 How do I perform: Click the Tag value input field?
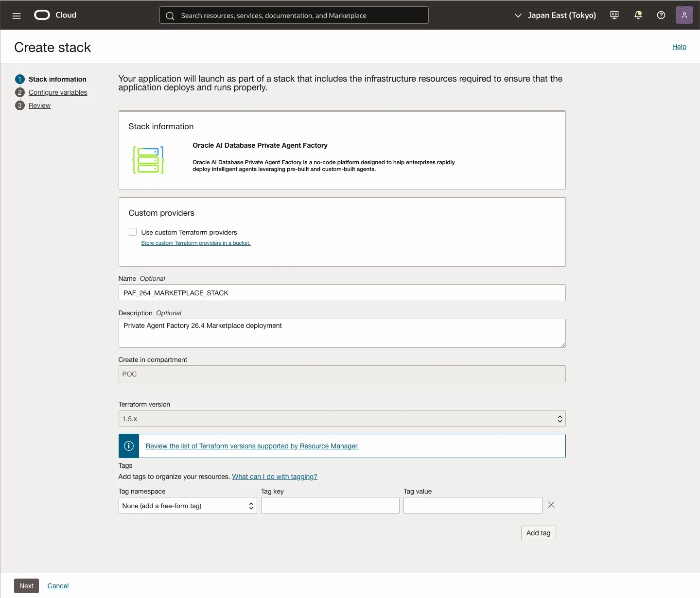[472, 506]
